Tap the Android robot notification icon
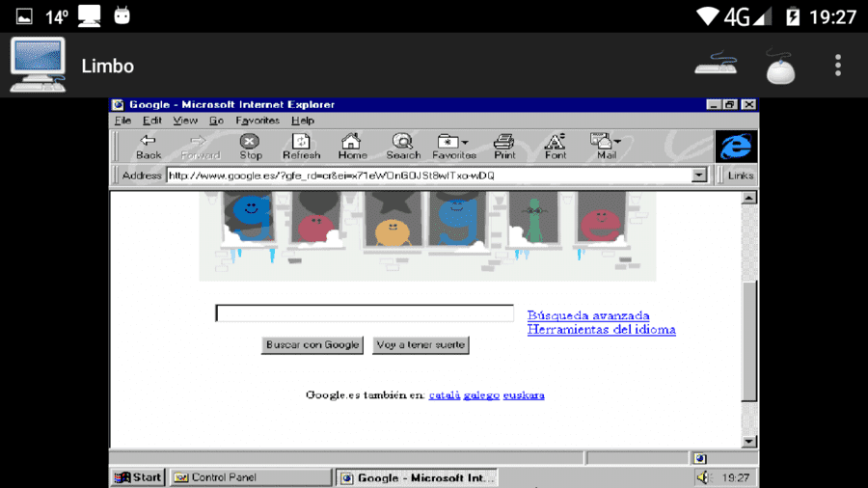This screenshot has height=488, width=868. pos(122,15)
